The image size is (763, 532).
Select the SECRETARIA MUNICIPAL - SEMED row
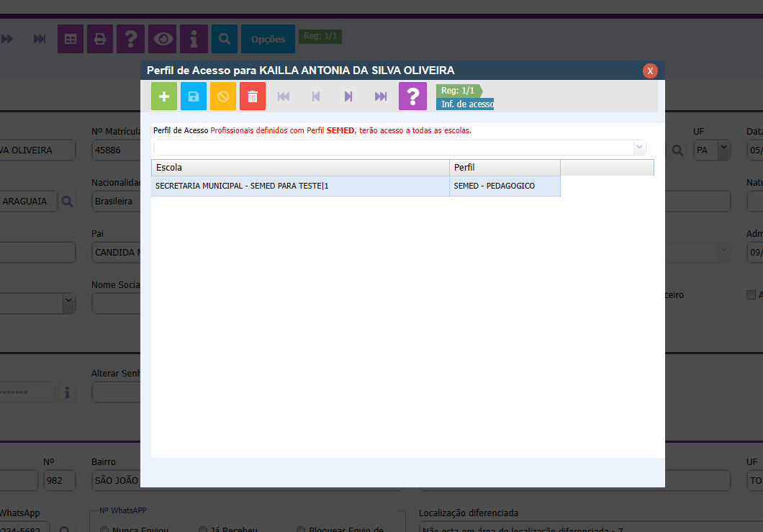coord(299,186)
